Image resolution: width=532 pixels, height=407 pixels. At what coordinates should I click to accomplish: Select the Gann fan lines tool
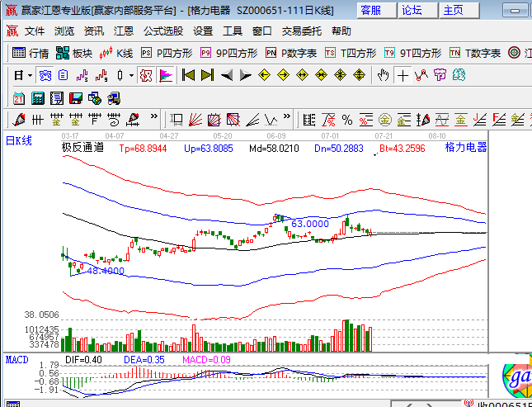[195, 120]
